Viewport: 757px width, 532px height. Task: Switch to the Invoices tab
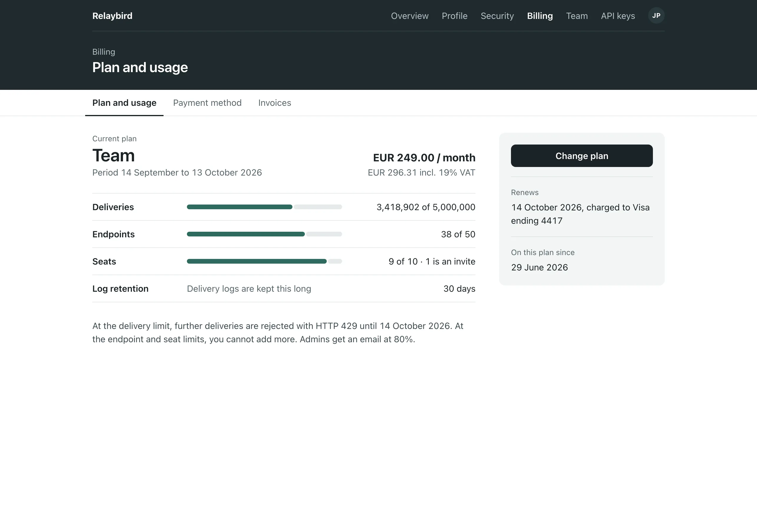[274, 103]
